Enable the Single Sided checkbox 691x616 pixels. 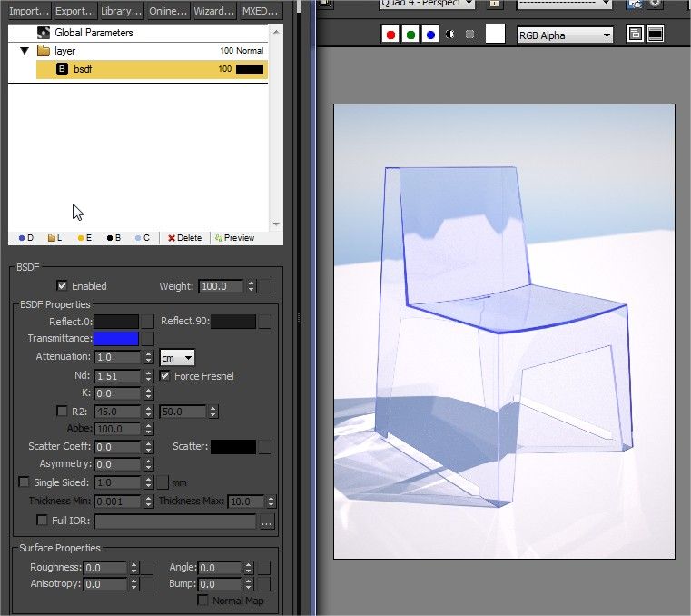click(x=24, y=482)
